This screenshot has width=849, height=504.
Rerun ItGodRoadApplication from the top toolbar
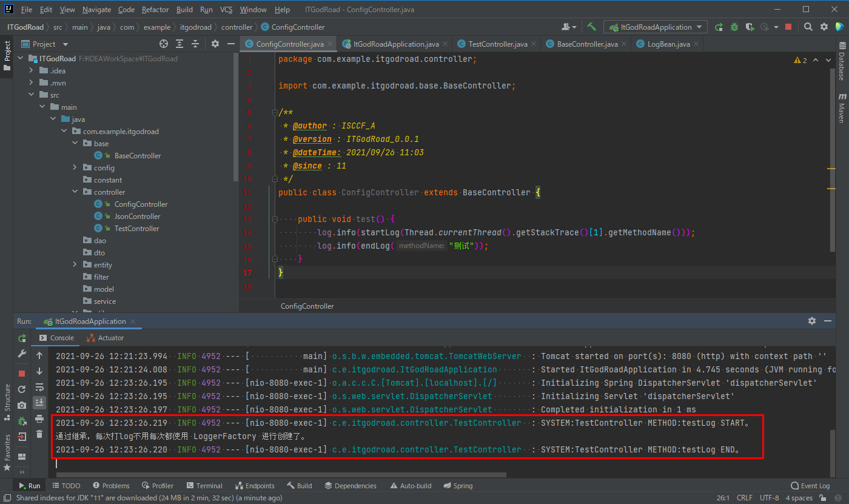click(719, 27)
